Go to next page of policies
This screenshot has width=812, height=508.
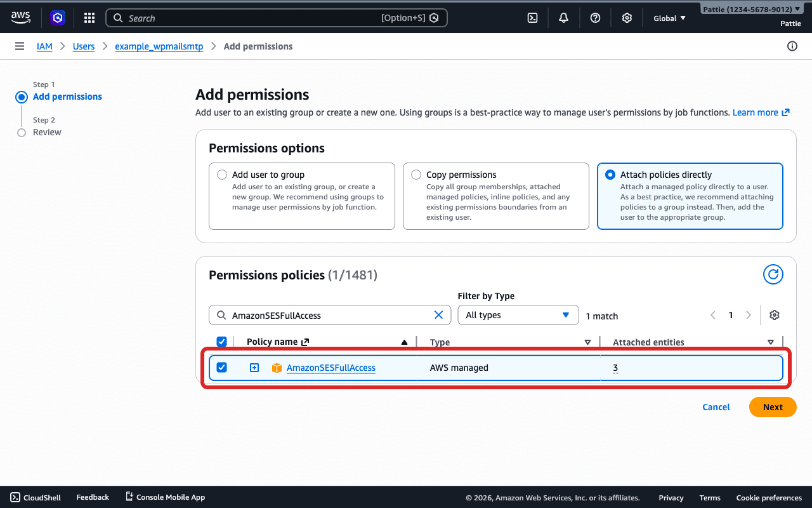pos(749,315)
